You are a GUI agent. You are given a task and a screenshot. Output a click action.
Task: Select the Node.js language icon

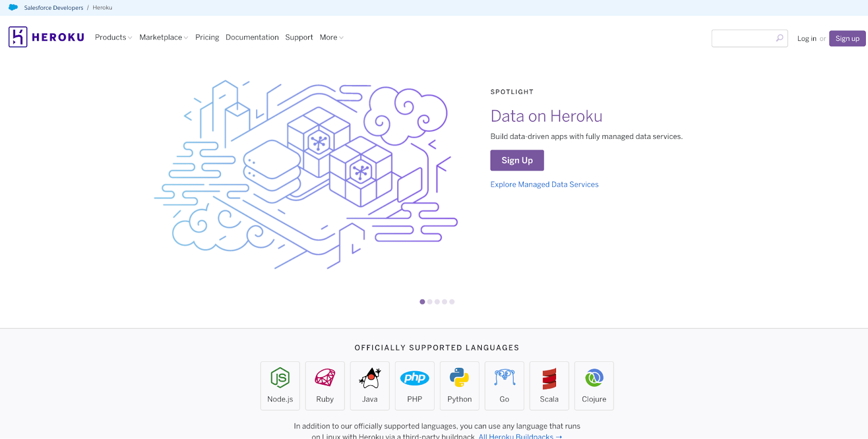click(280, 378)
